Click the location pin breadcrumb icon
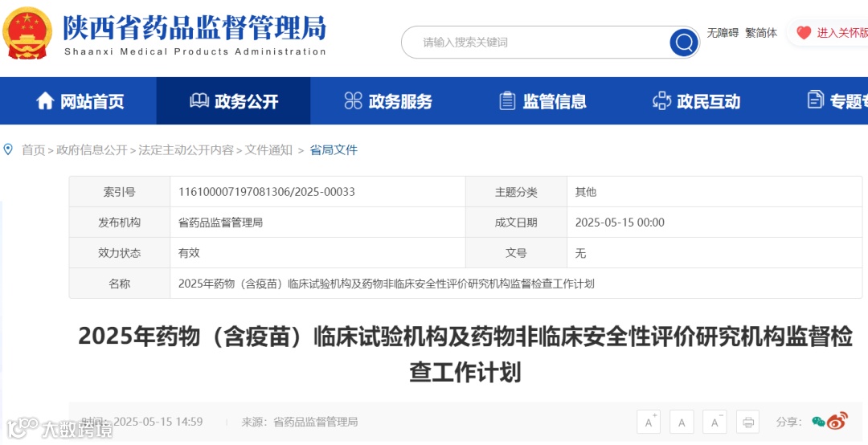868x445 pixels. (8, 149)
